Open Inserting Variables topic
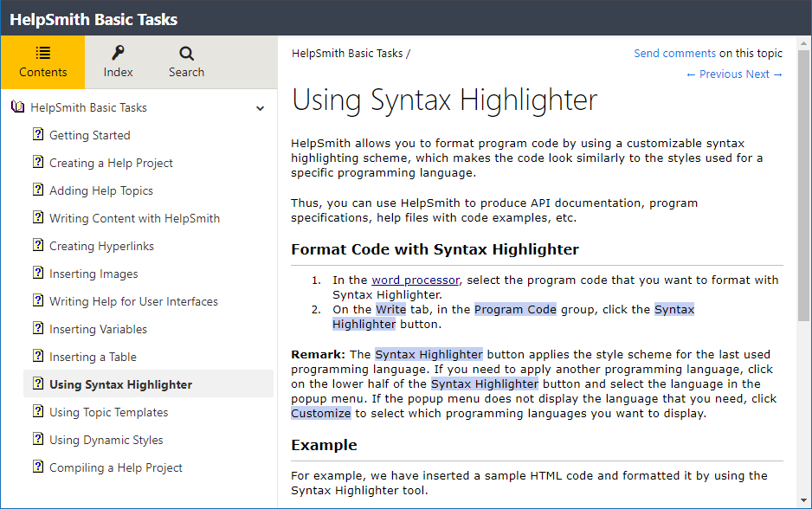Viewport: 812px width, 509px height. point(98,329)
